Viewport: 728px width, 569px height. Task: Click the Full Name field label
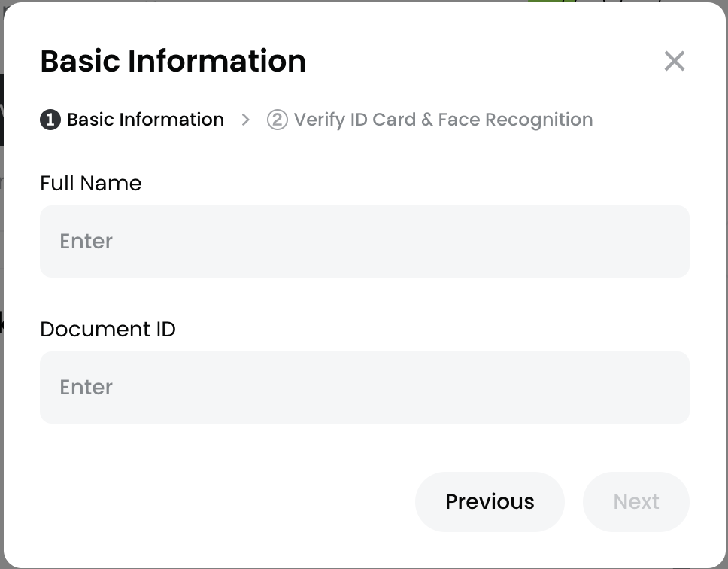pos(91,183)
